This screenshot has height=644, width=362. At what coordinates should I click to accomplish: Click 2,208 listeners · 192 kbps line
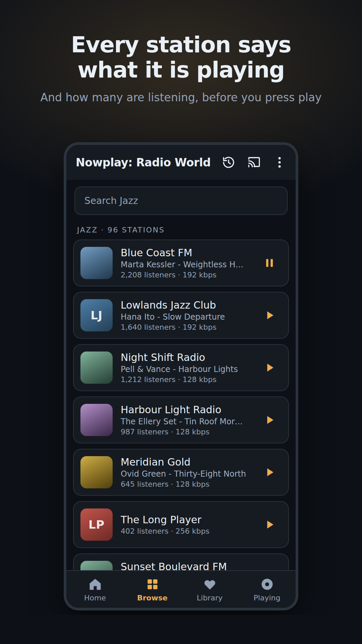[169, 275]
